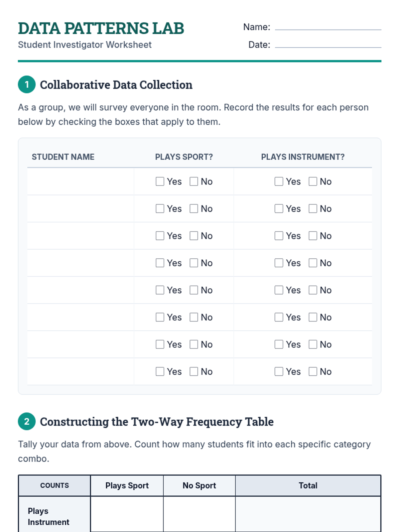Screen dimensions: 399x532
Task: Check Yes for Plays Instrument in fifth row
Action: tap(279, 290)
